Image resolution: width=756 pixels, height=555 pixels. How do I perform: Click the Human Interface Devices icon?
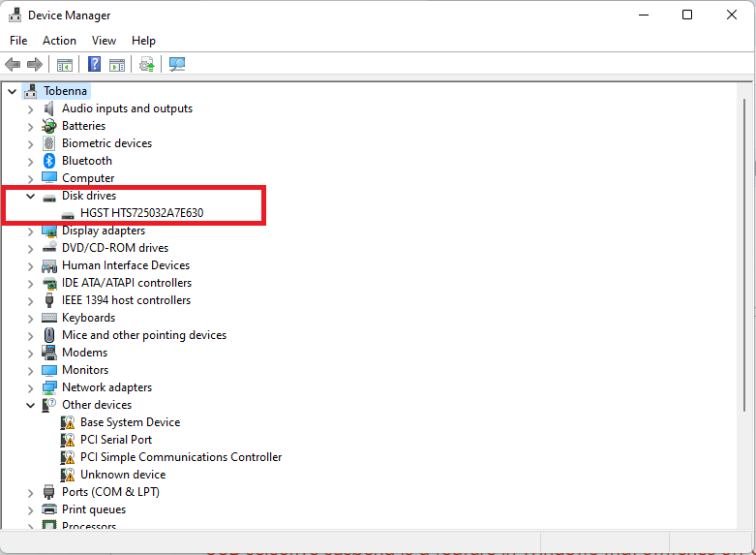pos(49,265)
